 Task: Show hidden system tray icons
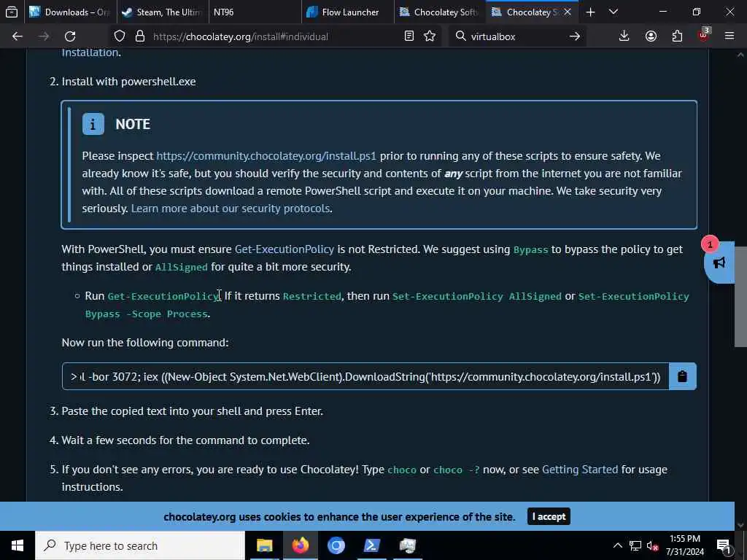pos(617,545)
